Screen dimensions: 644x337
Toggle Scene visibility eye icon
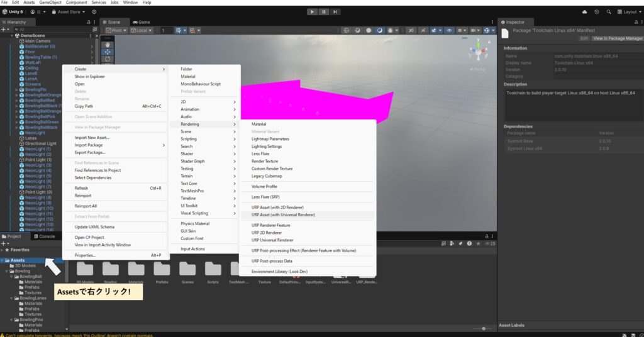449,30
